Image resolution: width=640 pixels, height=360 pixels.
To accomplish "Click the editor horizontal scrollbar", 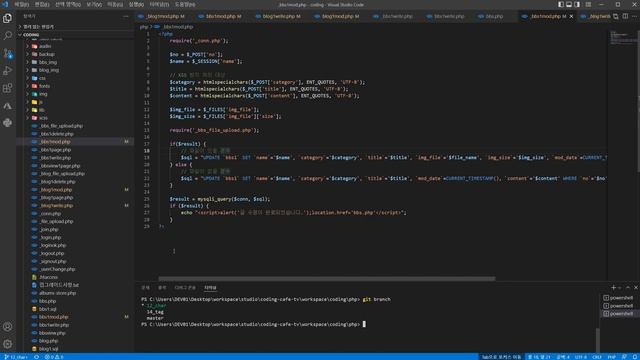I will pyautogui.click(x=327, y=279).
